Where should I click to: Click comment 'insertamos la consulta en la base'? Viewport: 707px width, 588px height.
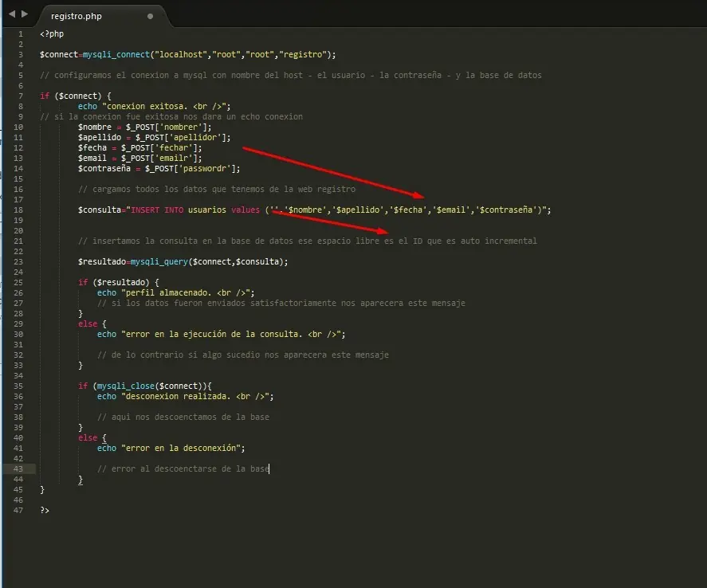click(x=307, y=241)
